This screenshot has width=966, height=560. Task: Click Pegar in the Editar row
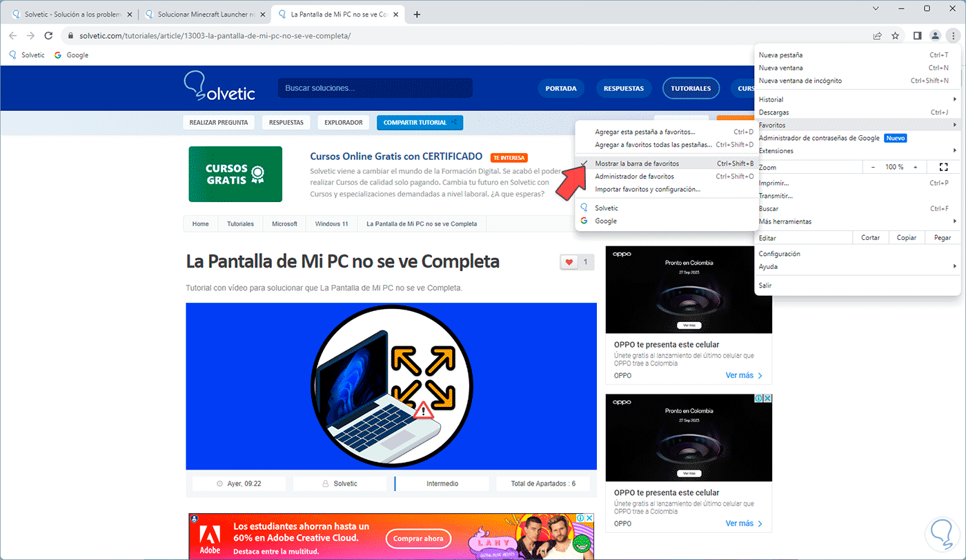click(943, 238)
